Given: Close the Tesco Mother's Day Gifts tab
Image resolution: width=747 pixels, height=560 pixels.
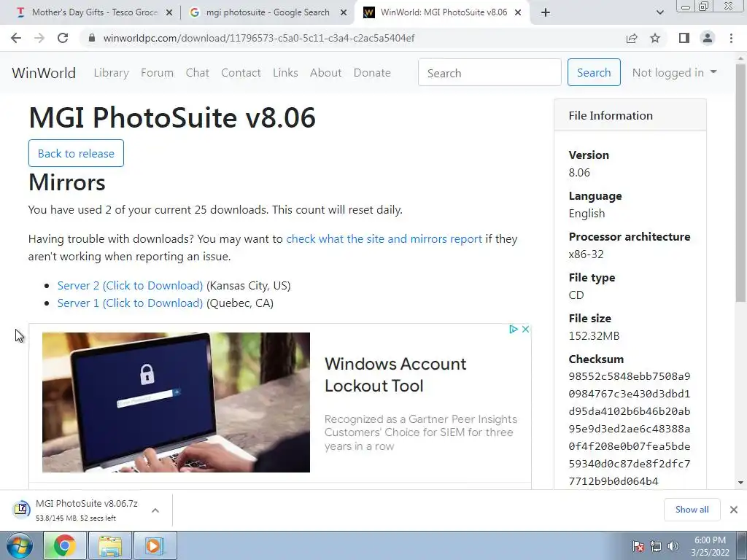Looking at the screenshot, I should [169, 13].
